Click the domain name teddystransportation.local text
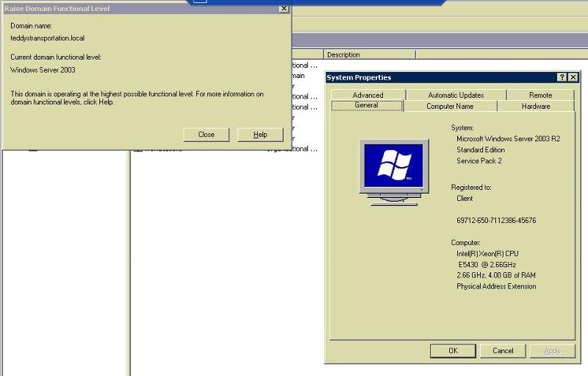Image resolution: width=588 pixels, height=376 pixels. [x=47, y=38]
